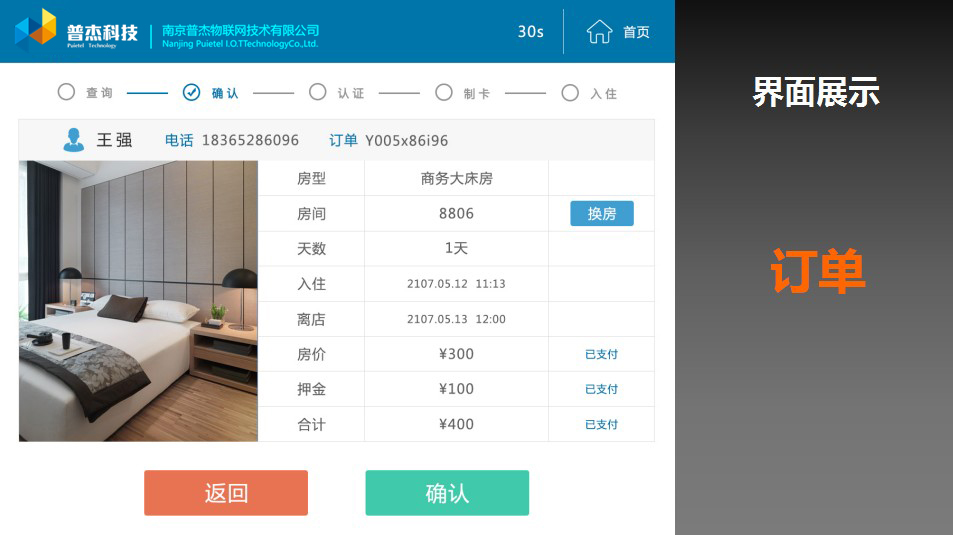Viewport: 953px width, 535px height.
Task: Click the order number Y005x86i96
Action: [x=406, y=140]
